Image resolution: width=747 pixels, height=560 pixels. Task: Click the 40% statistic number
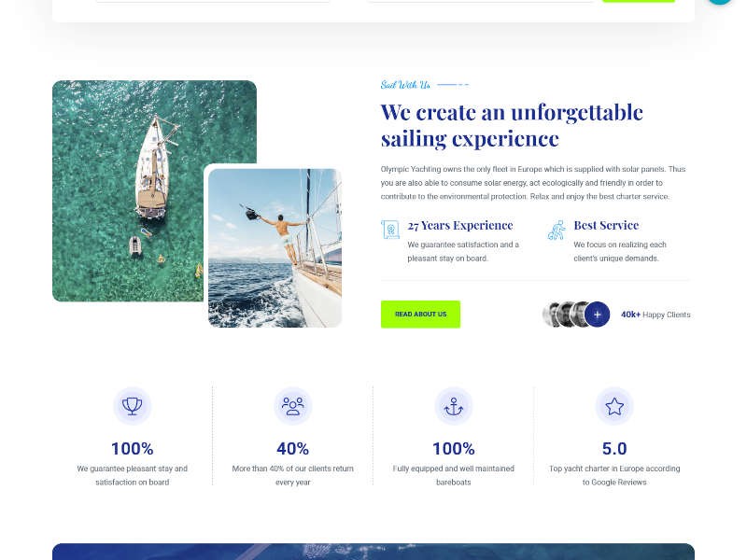coord(292,449)
